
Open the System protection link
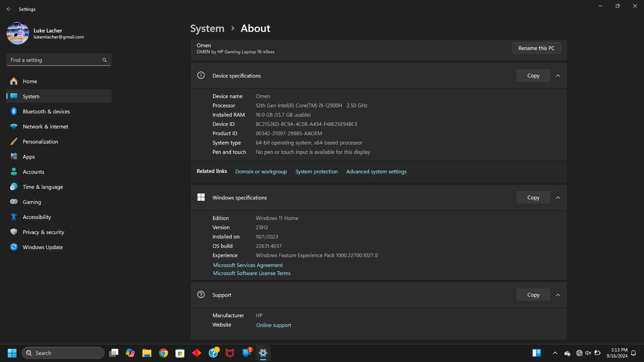coord(316,172)
